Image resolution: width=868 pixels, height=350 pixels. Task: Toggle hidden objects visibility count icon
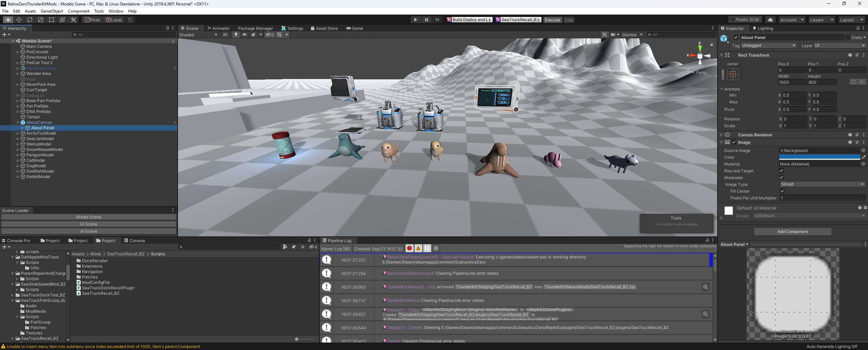(x=270, y=35)
